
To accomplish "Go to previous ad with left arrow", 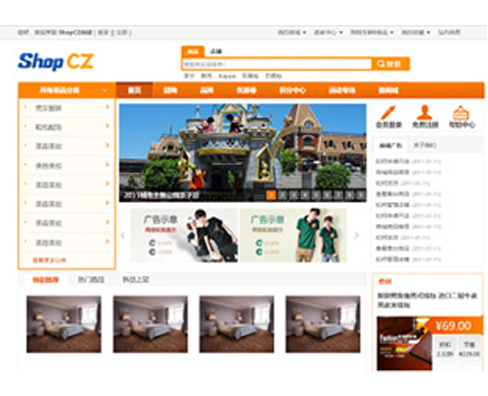I will click(123, 235).
